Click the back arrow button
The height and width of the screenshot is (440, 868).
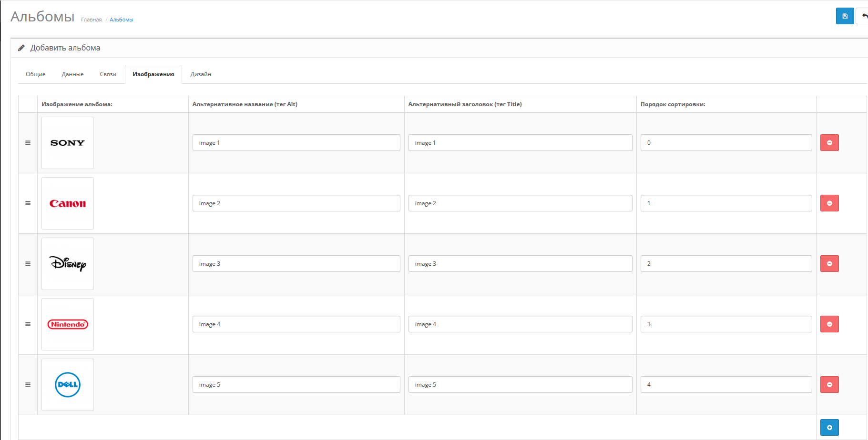click(863, 16)
